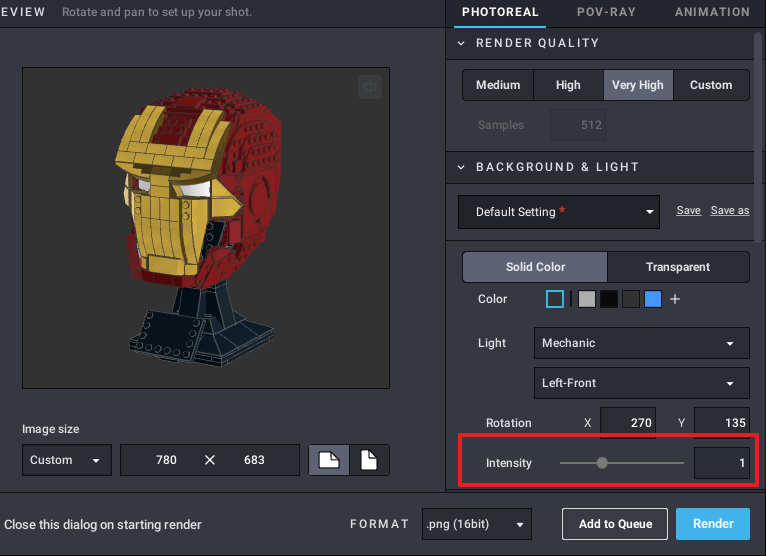Pick the light gray color swatch
The width and height of the screenshot is (766, 556).
click(587, 299)
